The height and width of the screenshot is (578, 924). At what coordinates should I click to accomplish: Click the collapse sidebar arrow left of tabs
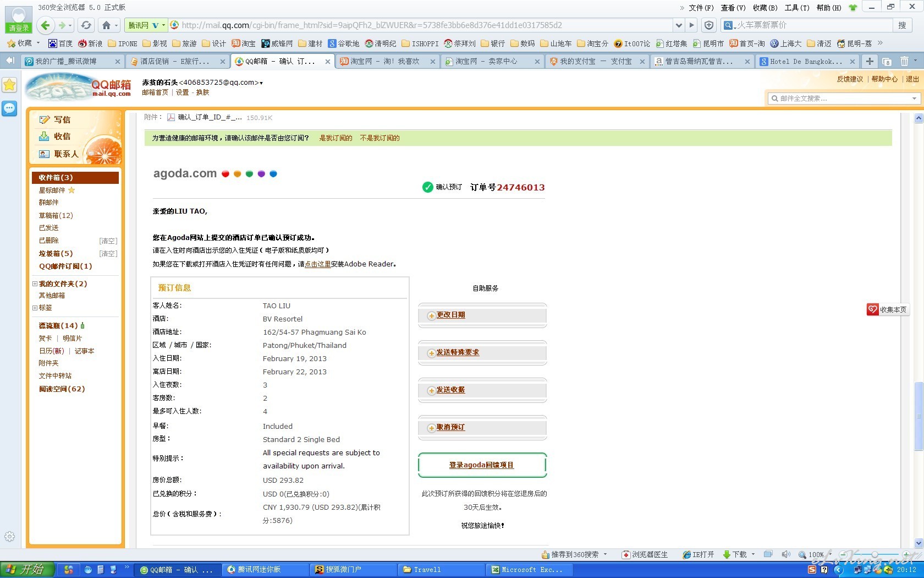(x=10, y=61)
